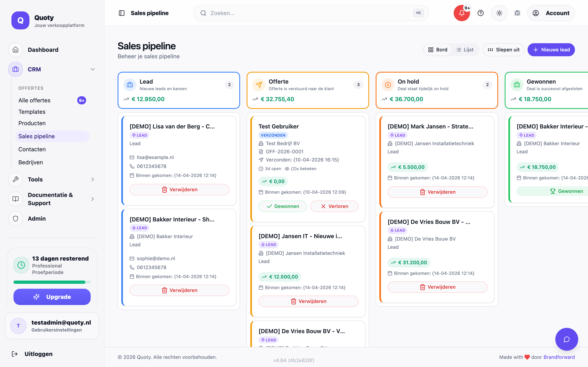Collapse the sidebar with the panel icon
Viewport: 588px width, 367px height.
[121, 13]
